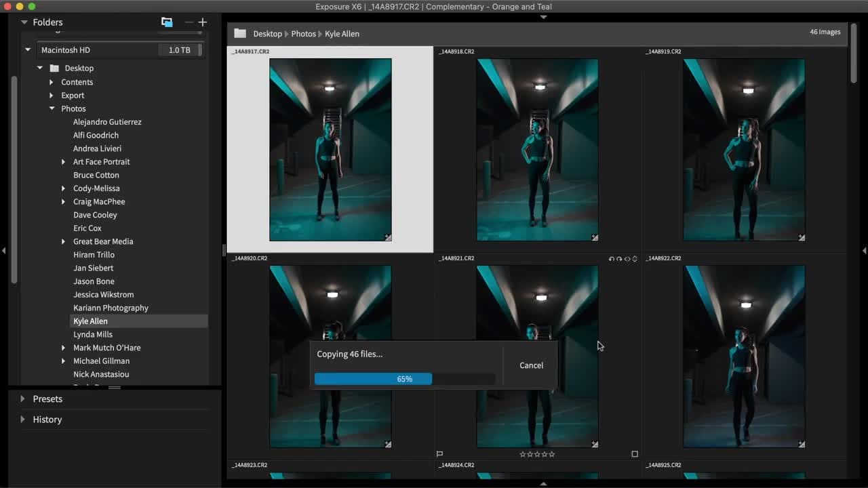868x488 pixels.
Task: Select the Nick Anastasiou folder
Action: coord(101,374)
